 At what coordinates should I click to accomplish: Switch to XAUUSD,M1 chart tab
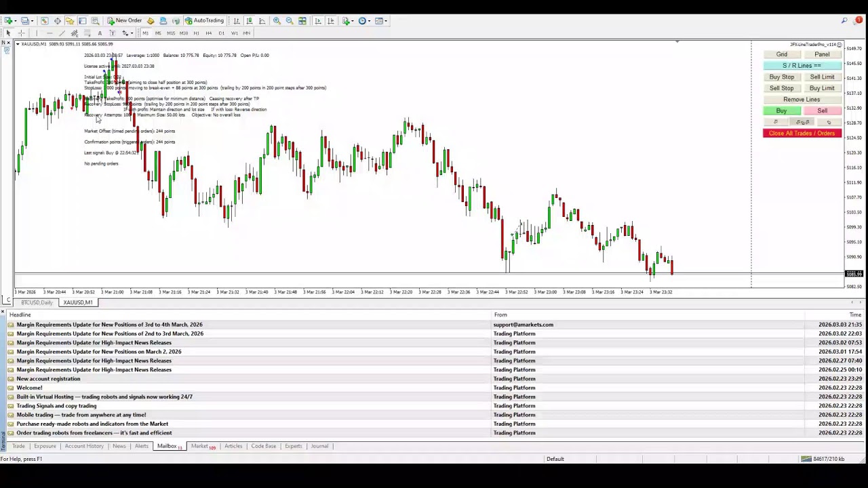[78, 302]
